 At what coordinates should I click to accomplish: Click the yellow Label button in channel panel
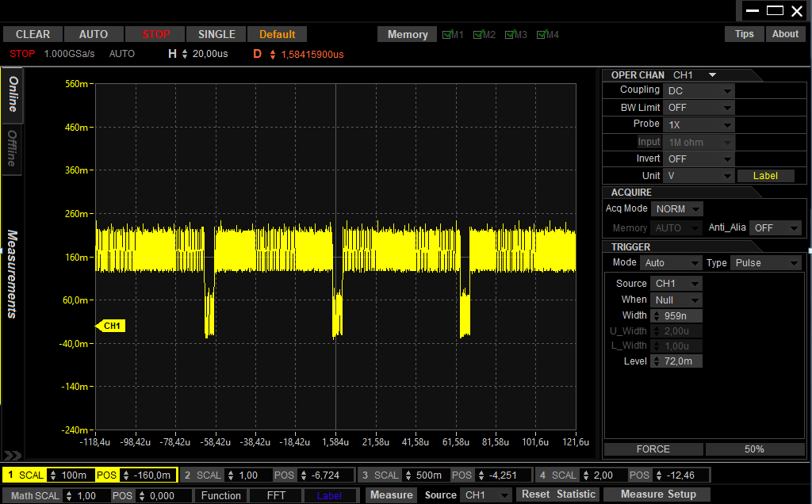point(765,176)
